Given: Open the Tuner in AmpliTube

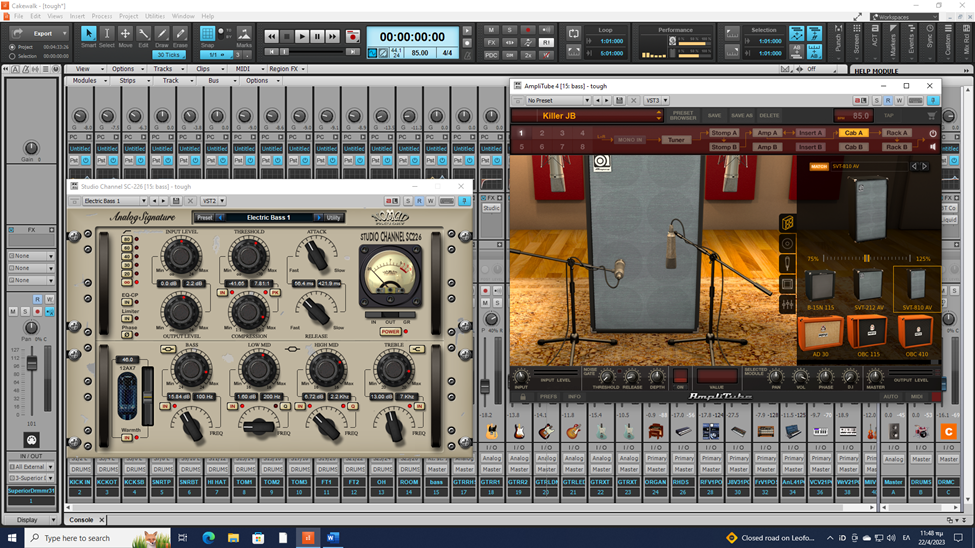Looking at the screenshot, I should pos(676,140).
